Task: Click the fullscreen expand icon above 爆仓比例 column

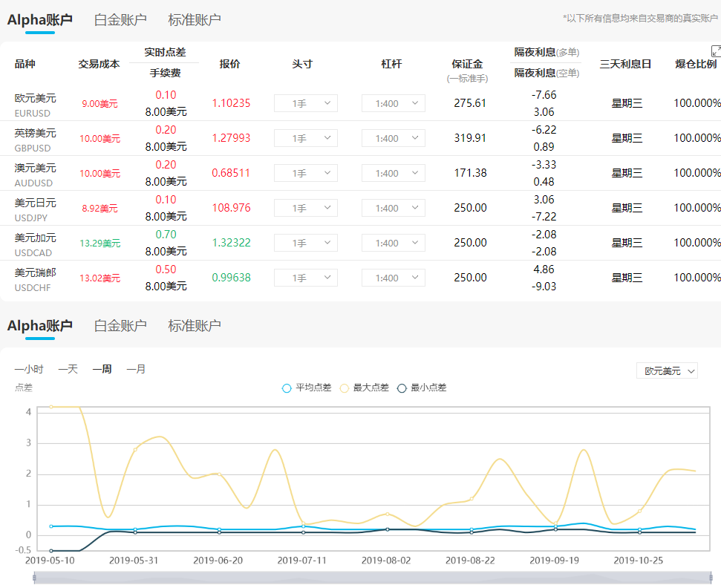Action: point(714,50)
